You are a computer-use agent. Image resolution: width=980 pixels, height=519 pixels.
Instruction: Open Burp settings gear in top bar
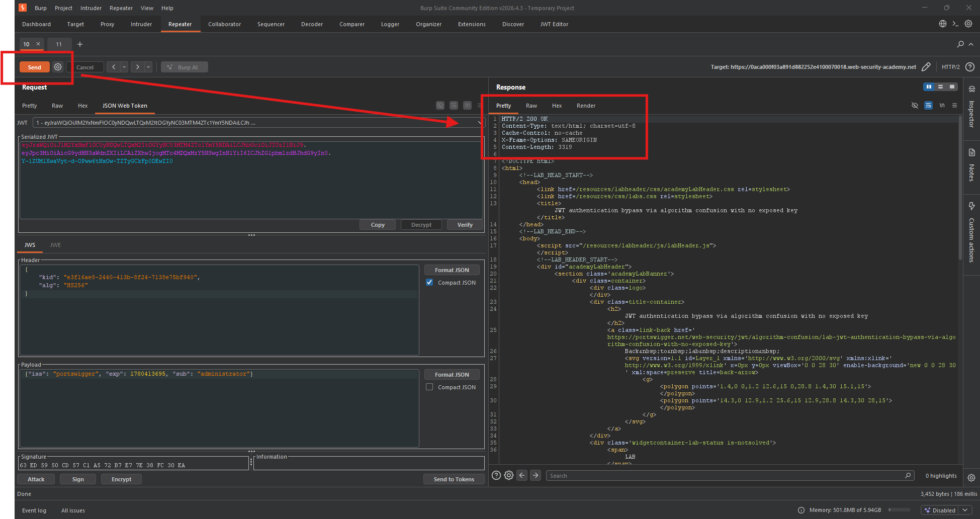pyautogui.click(x=968, y=24)
